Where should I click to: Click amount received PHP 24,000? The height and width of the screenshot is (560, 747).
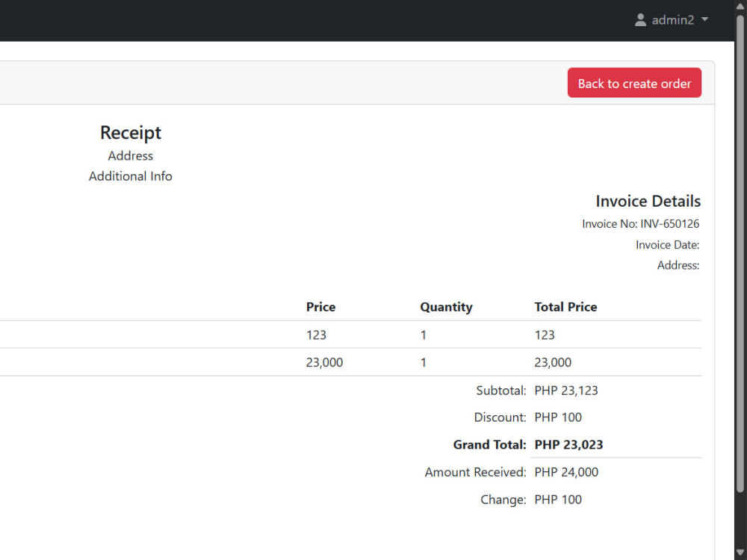tap(566, 473)
